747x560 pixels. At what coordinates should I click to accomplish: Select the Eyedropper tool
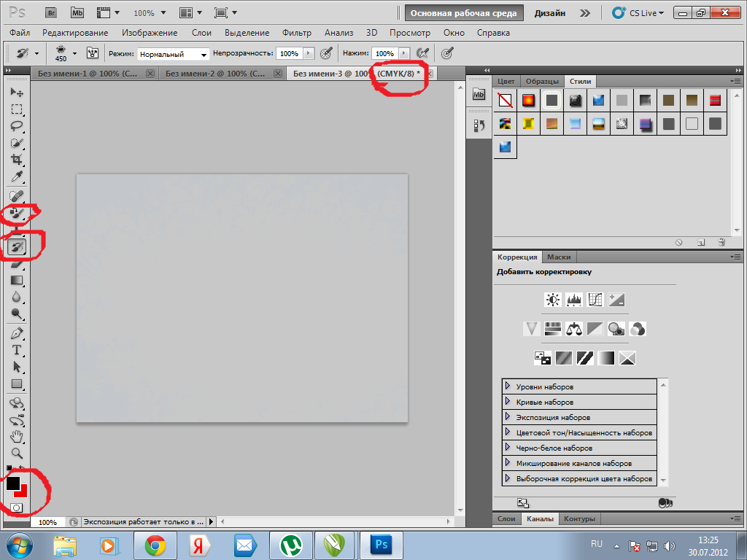point(17,176)
